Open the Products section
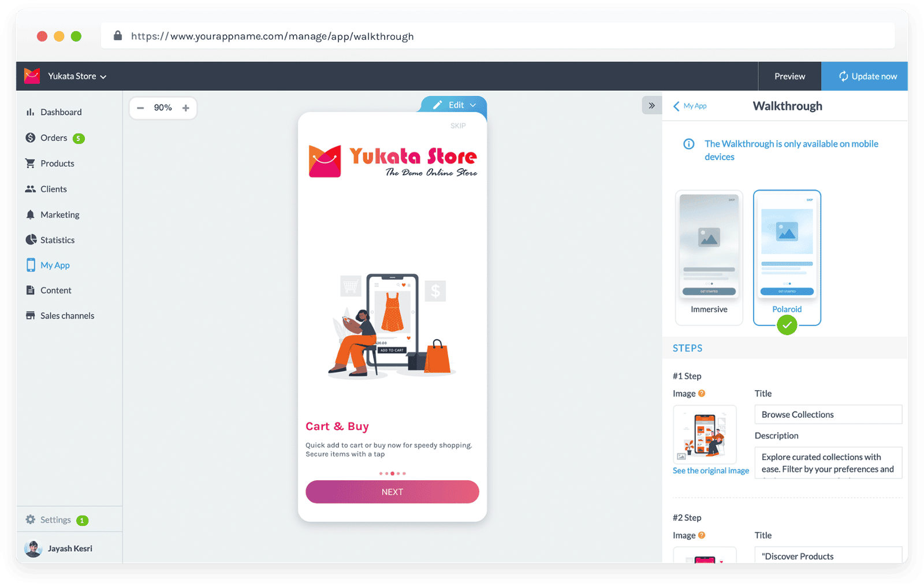Image resolution: width=924 pixels, height=586 pixels. tap(57, 163)
